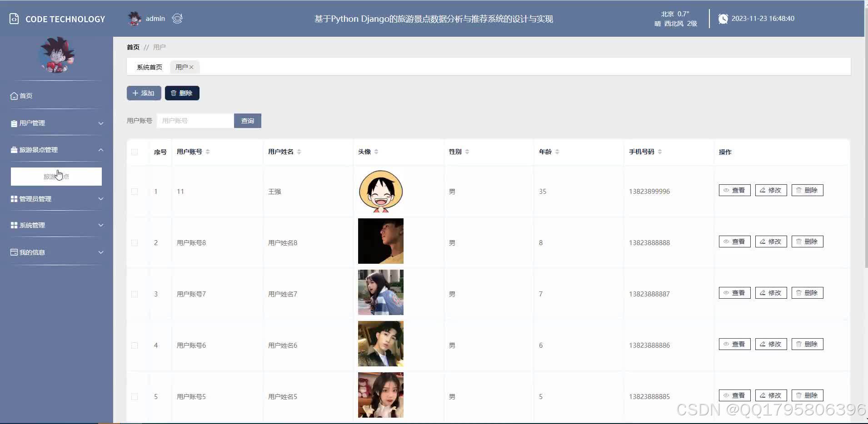Image resolution: width=868 pixels, height=424 pixels.
Task: Click the 添加 button
Action: 144,93
